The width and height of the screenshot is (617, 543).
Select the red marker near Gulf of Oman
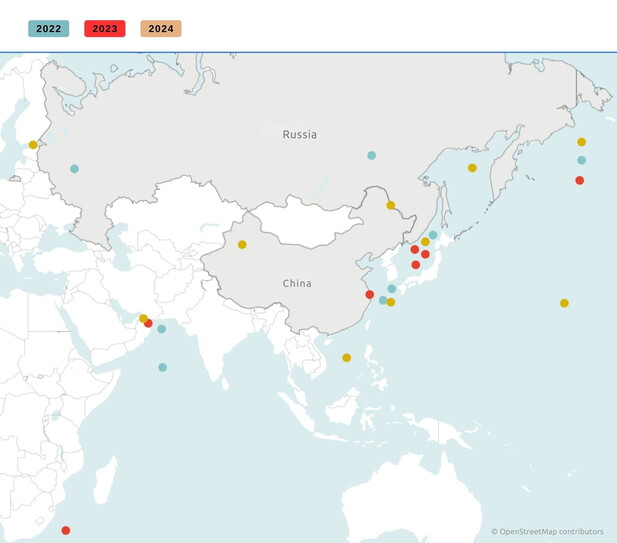click(x=149, y=323)
